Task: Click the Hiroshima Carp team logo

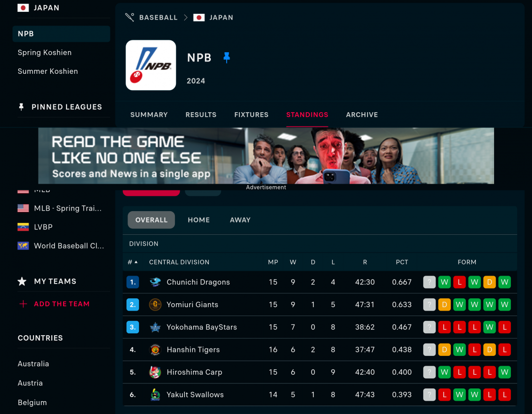Action: point(155,372)
